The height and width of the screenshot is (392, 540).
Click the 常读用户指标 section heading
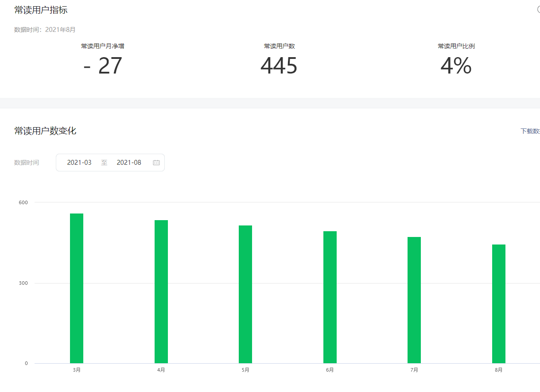click(41, 10)
